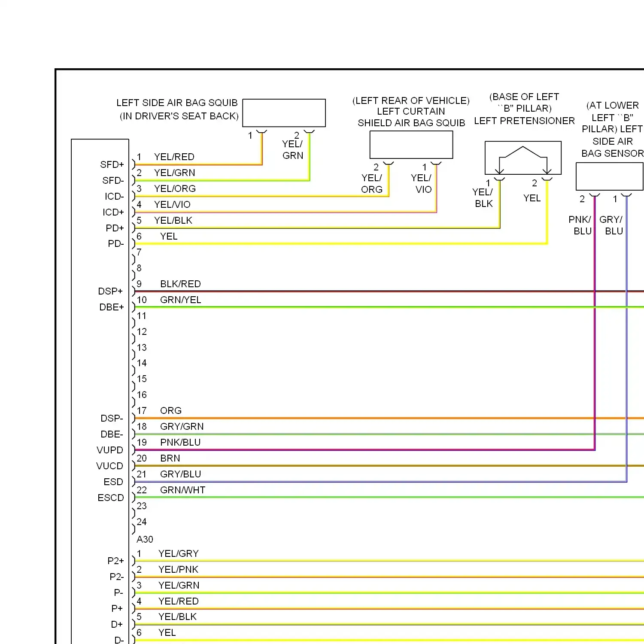Click the DSP+ terminal label
Image resolution: width=644 pixels, height=644 pixels.
pyautogui.click(x=110, y=291)
